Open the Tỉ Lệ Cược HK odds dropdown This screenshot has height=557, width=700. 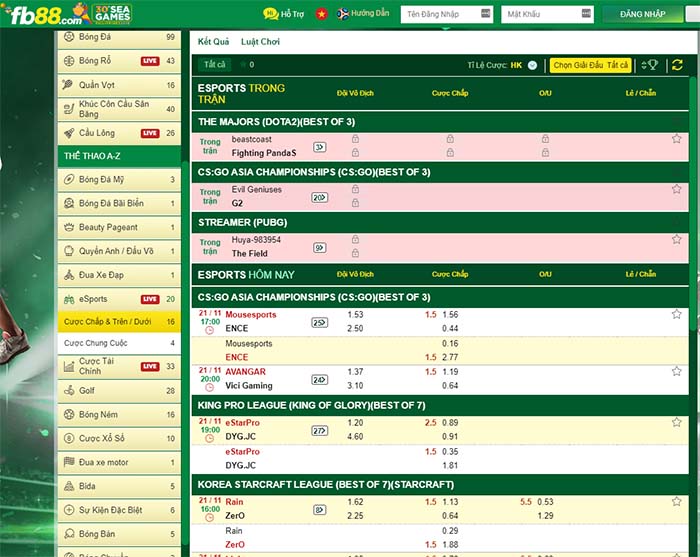click(x=532, y=65)
